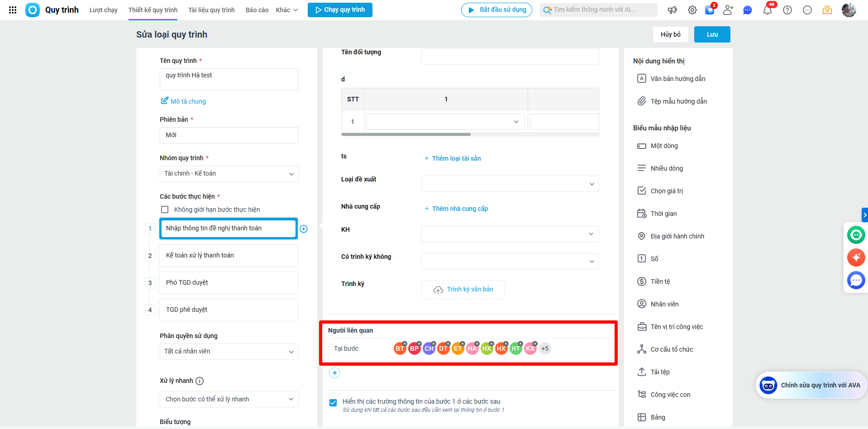Add the Công việc con field
Viewport: 868px width, 429px height.
click(x=664, y=395)
